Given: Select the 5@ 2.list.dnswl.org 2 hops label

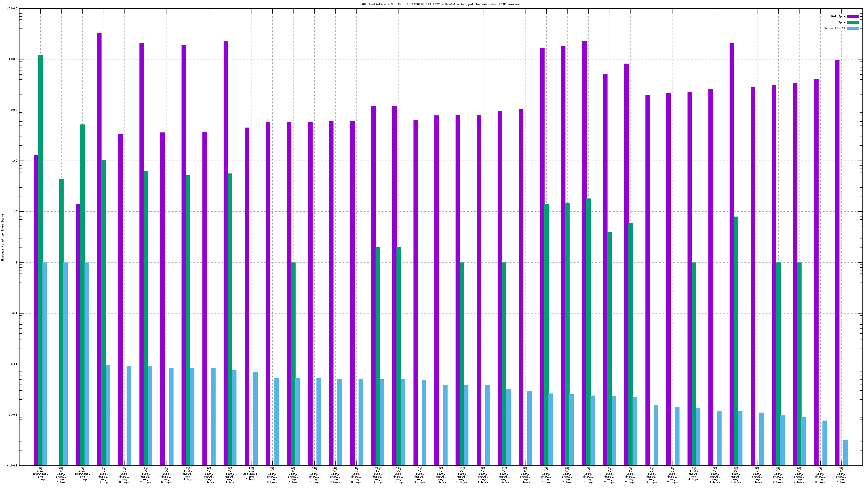Looking at the screenshot, I should coord(272,475).
